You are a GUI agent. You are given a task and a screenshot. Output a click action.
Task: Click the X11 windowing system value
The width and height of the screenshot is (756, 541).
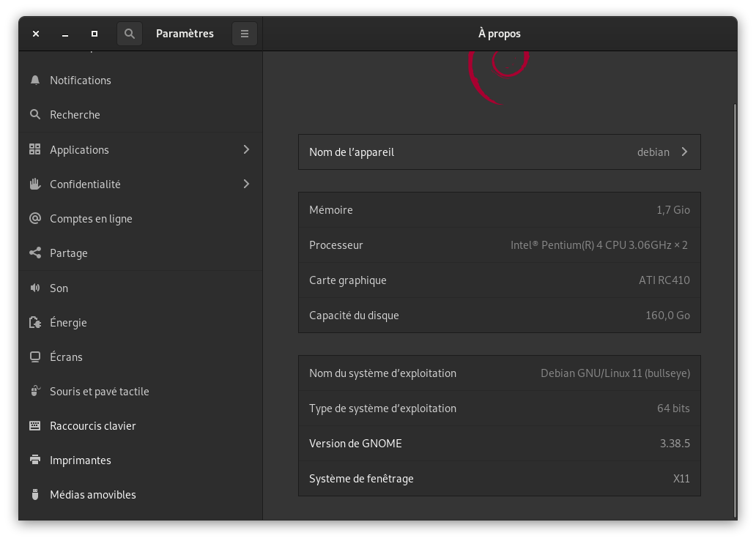tap(681, 479)
